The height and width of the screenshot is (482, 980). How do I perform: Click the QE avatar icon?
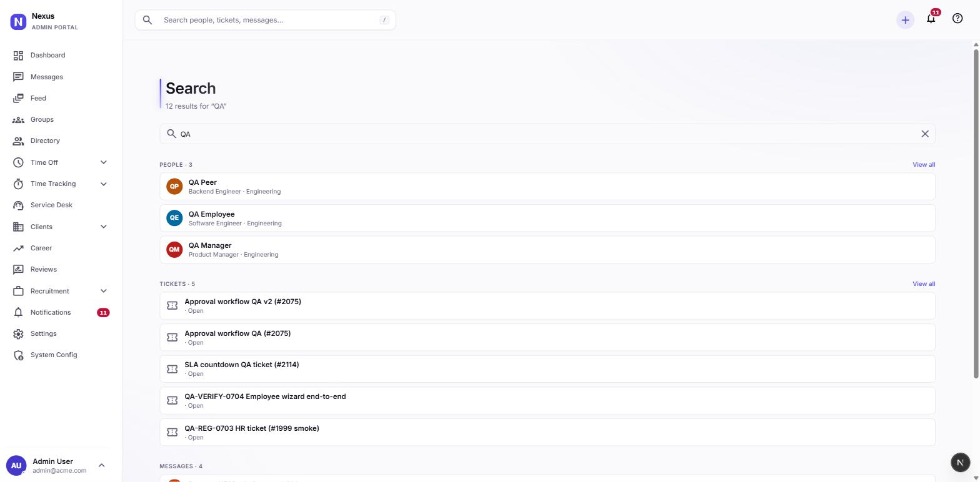(174, 218)
